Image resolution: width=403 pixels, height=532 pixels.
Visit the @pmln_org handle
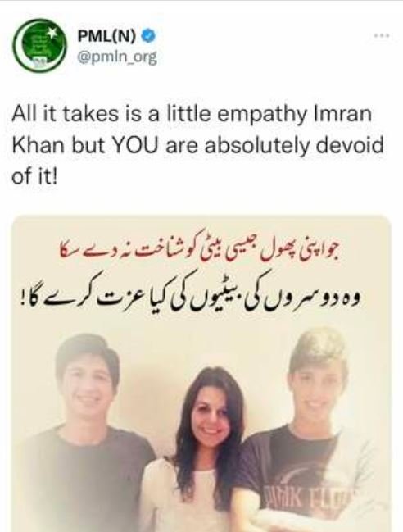click(x=117, y=57)
